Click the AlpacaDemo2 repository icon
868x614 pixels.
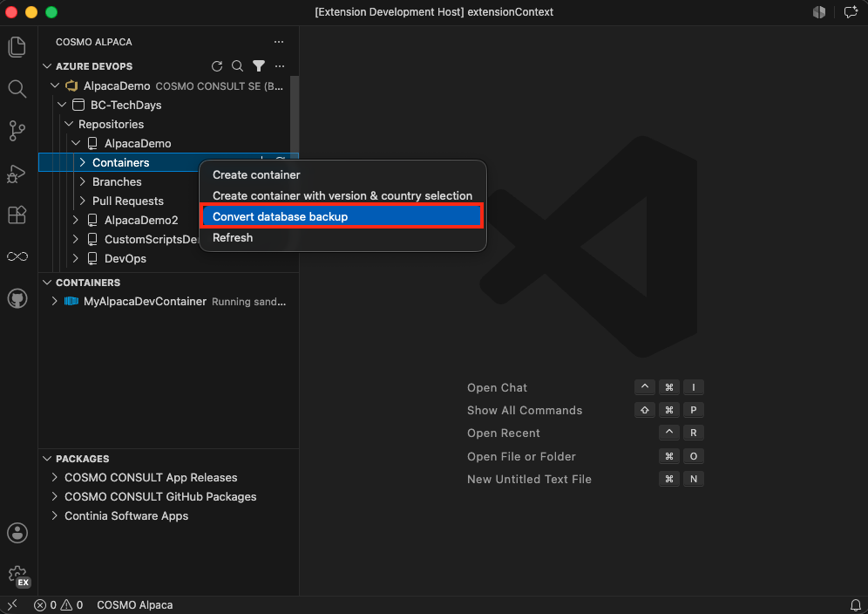click(92, 220)
